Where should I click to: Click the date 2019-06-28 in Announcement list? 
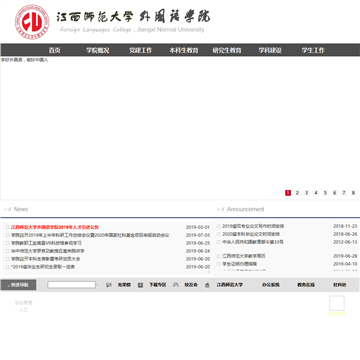tap(345, 256)
